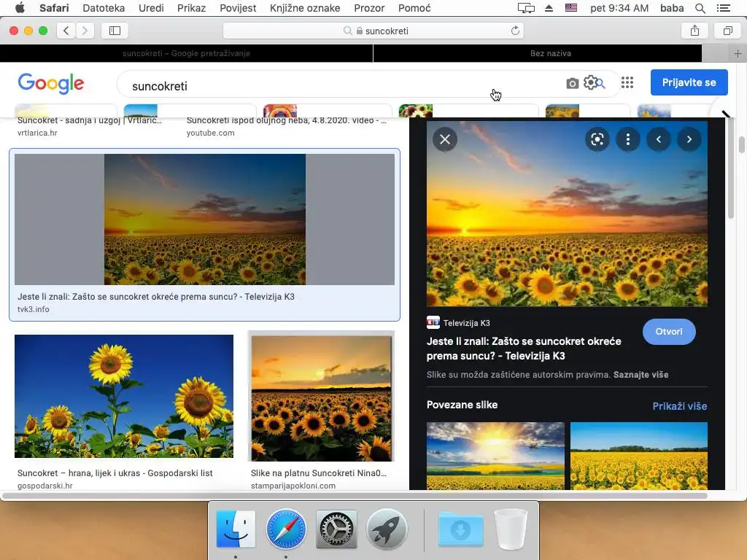
Task: Show Safari sidebar
Action: coord(115,31)
